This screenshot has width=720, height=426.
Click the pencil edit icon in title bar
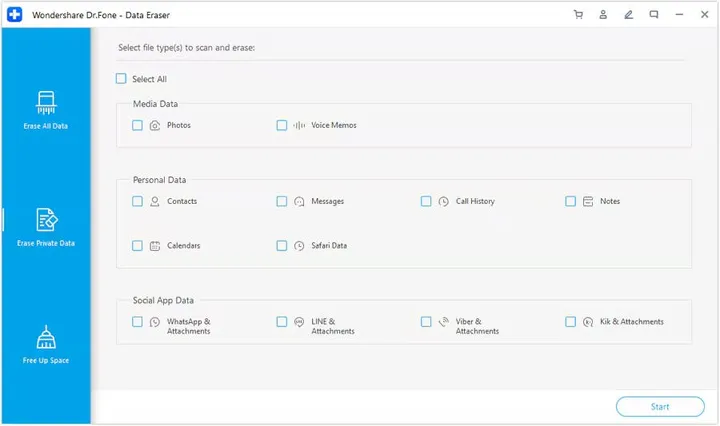point(628,15)
